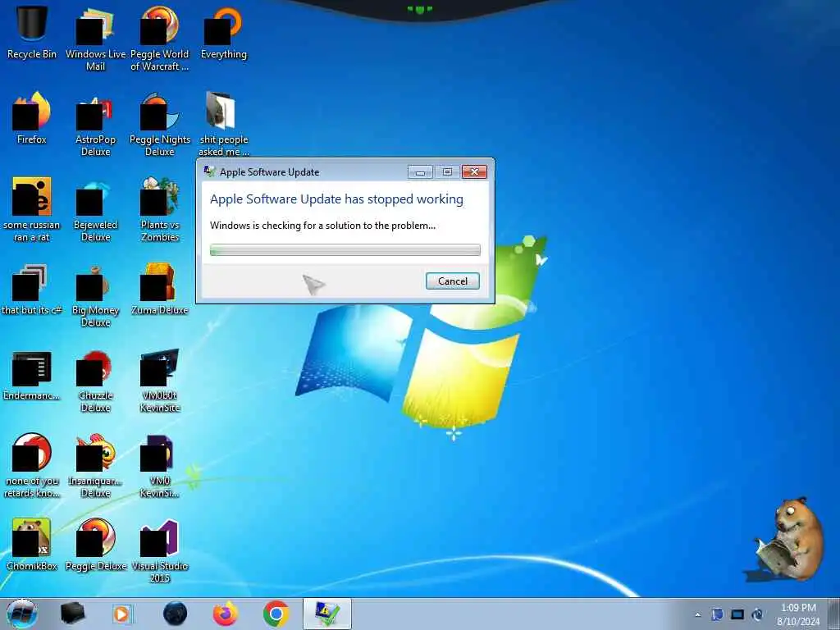This screenshot has height=630, width=840.
Task: Select the Windows Live Mail desktop icon
Action: pos(95,38)
